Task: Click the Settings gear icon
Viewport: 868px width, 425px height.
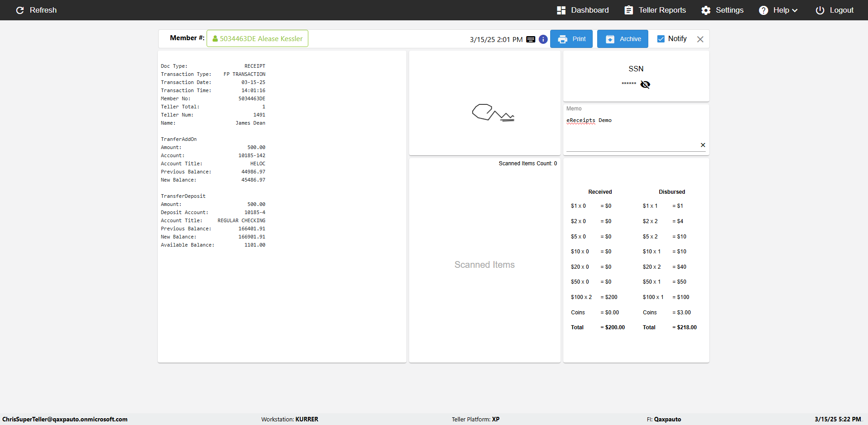Action: pyautogui.click(x=706, y=10)
